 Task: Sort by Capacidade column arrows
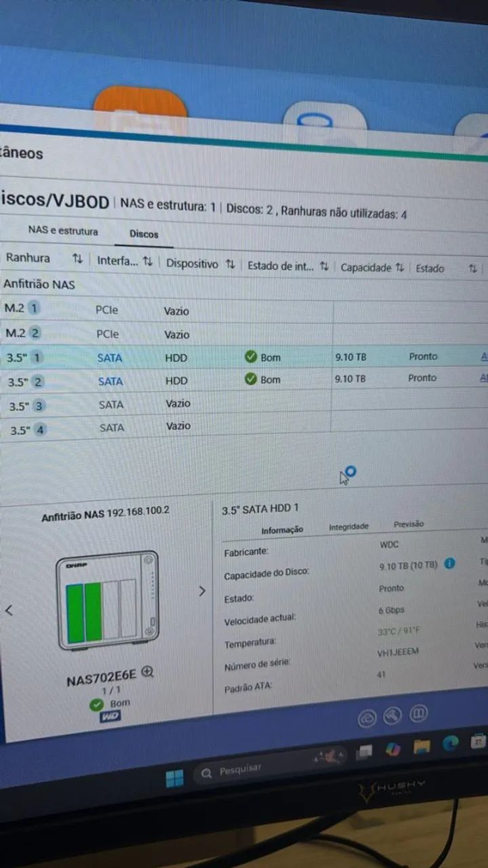[400, 268]
